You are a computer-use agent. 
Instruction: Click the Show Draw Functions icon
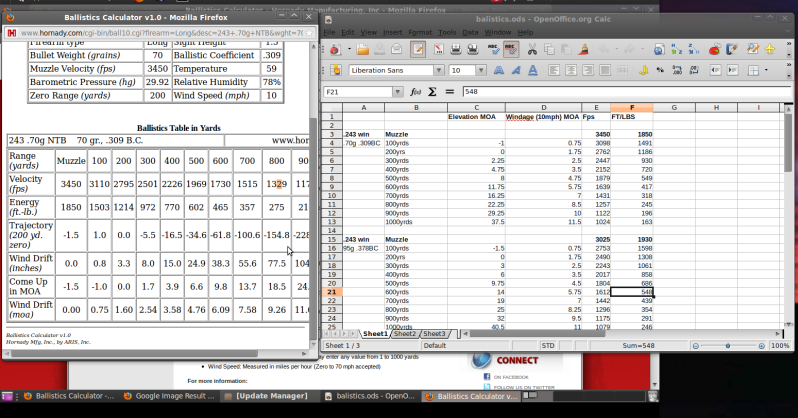[731, 49]
